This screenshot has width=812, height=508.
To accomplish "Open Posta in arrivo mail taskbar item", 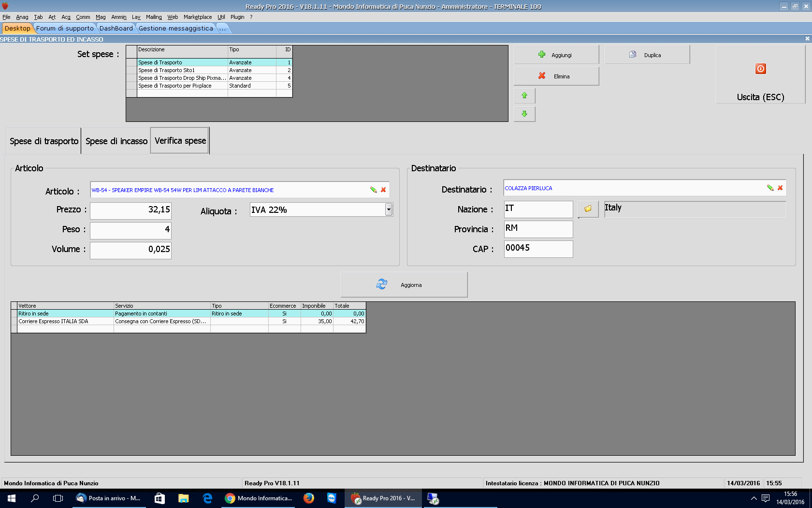I will click(109, 498).
